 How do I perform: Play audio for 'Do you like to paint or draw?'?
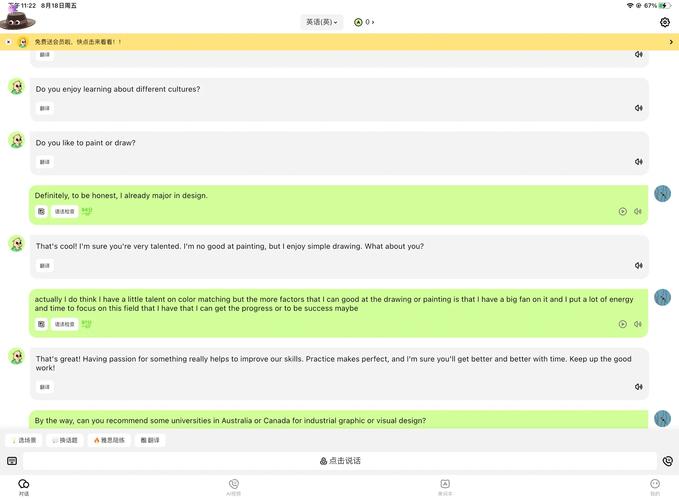[x=638, y=161]
